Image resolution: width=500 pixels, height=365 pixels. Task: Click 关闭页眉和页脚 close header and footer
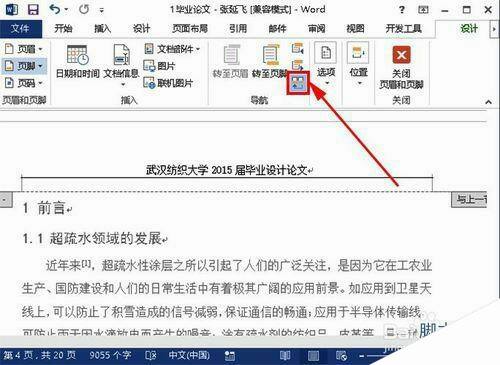pyautogui.click(x=401, y=67)
